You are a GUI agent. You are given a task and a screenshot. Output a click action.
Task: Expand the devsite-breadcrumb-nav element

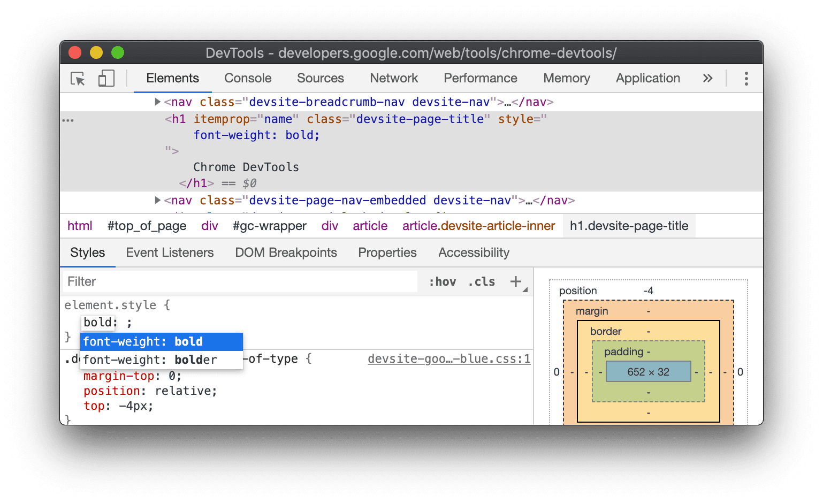pos(157,102)
